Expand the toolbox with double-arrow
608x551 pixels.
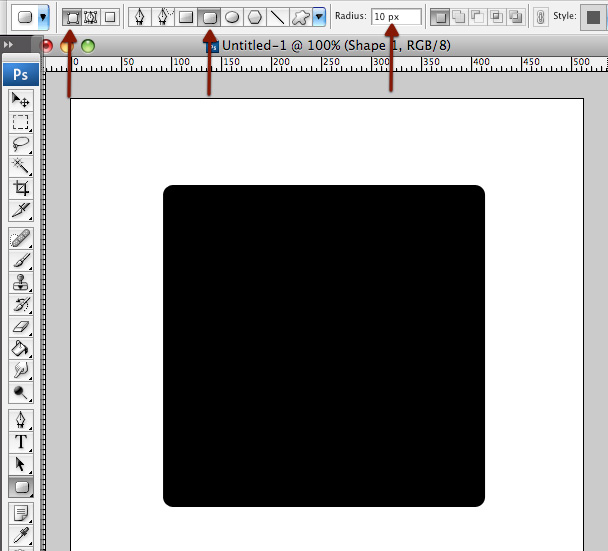8,45
